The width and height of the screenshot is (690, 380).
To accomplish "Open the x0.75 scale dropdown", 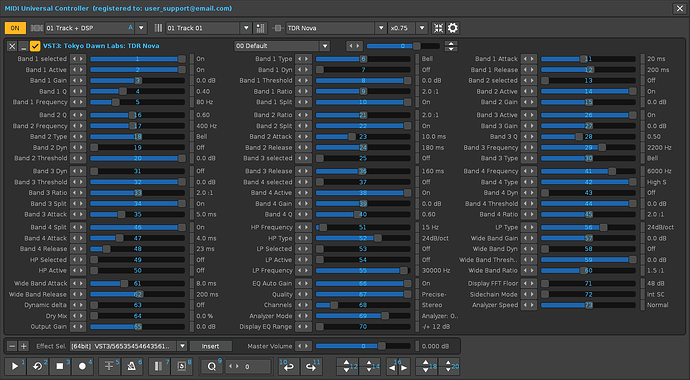I will (x=422, y=28).
